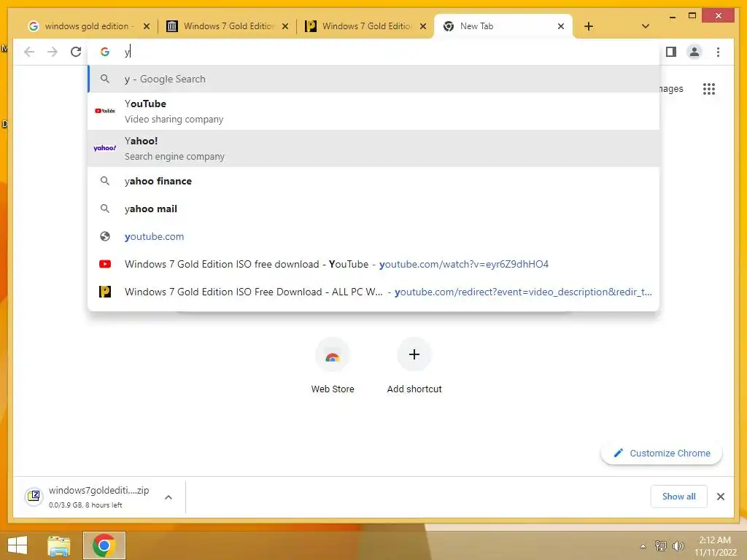Open the Web Store shortcut
This screenshot has width=747, height=560.
333,366
